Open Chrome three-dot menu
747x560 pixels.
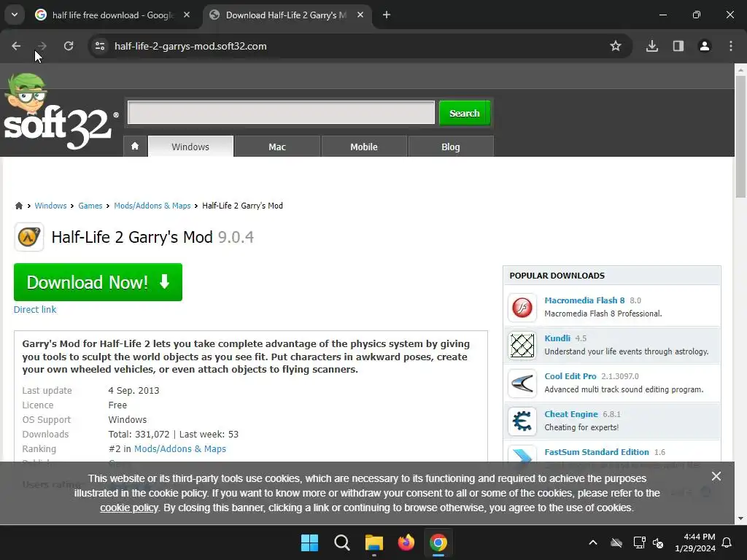pos(731,46)
